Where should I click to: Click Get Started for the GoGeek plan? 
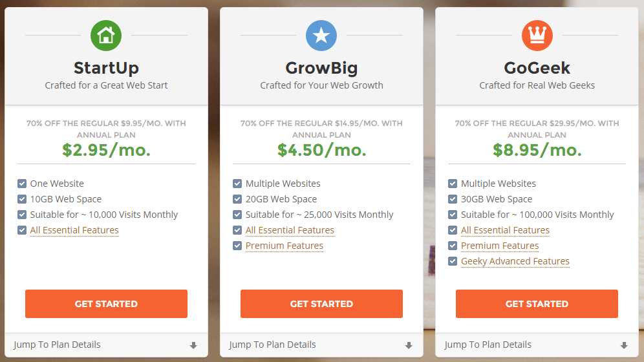click(537, 304)
